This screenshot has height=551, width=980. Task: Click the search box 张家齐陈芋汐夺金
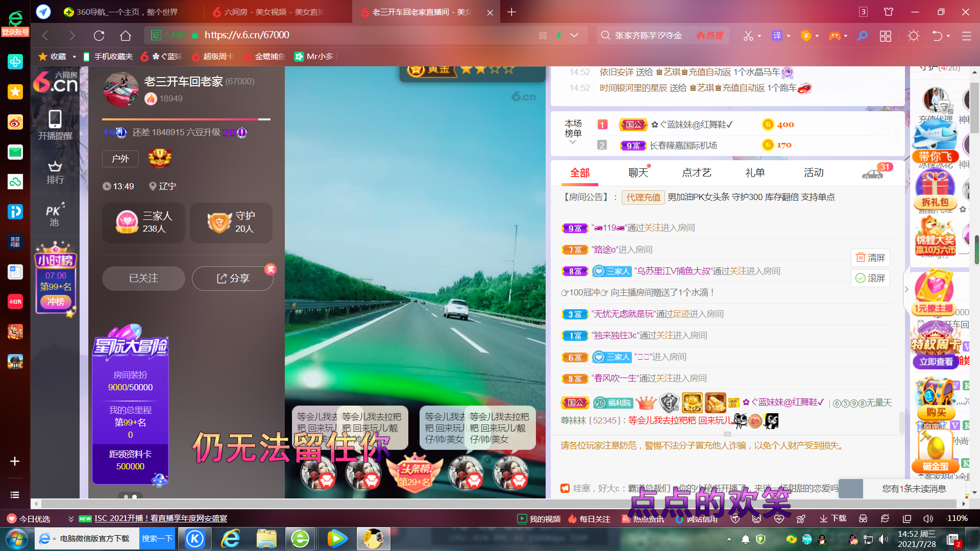649,35
